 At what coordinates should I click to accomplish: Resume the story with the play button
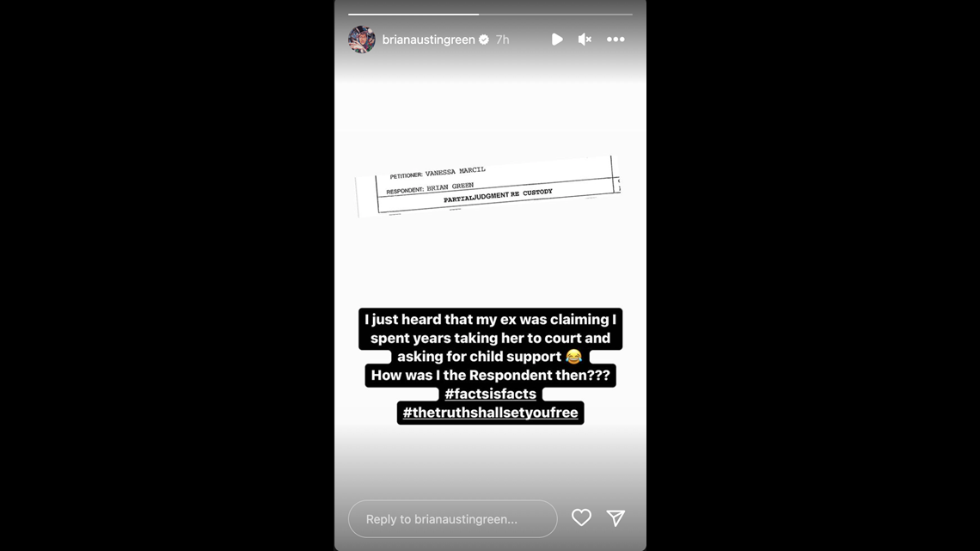tap(557, 40)
